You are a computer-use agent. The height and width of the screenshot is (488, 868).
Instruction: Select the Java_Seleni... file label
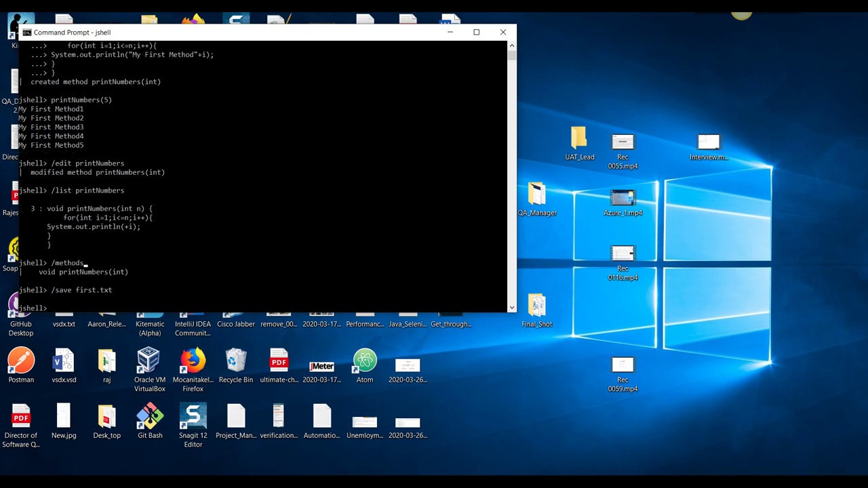pyautogui.click(x=408, y=324)
